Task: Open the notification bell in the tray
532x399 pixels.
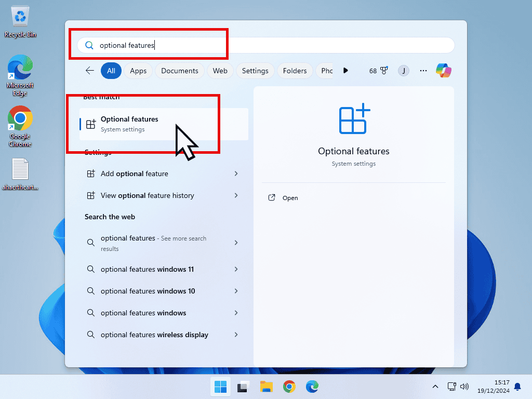Action: tap(518, 387)
